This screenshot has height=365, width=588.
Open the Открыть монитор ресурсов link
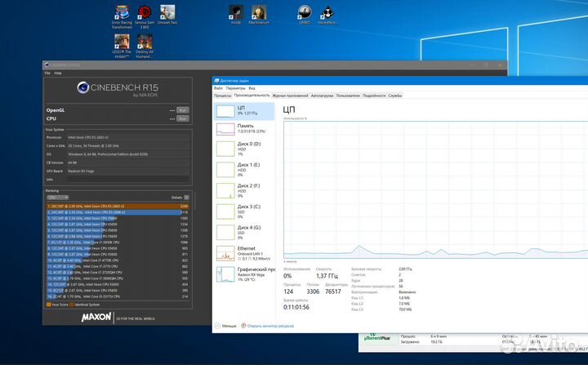pyautogui.click(x=270, y=326)
